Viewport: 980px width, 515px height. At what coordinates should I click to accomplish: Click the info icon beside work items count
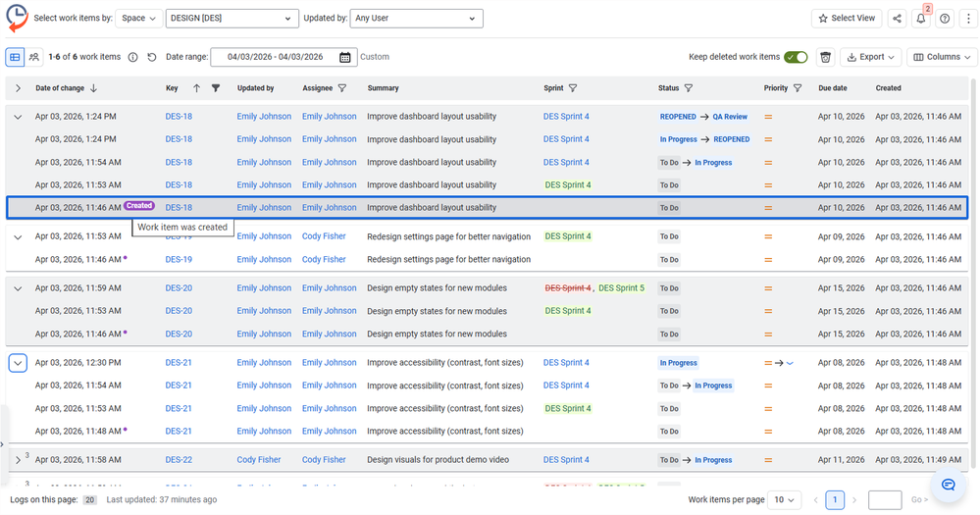click(x=132, y=57)
